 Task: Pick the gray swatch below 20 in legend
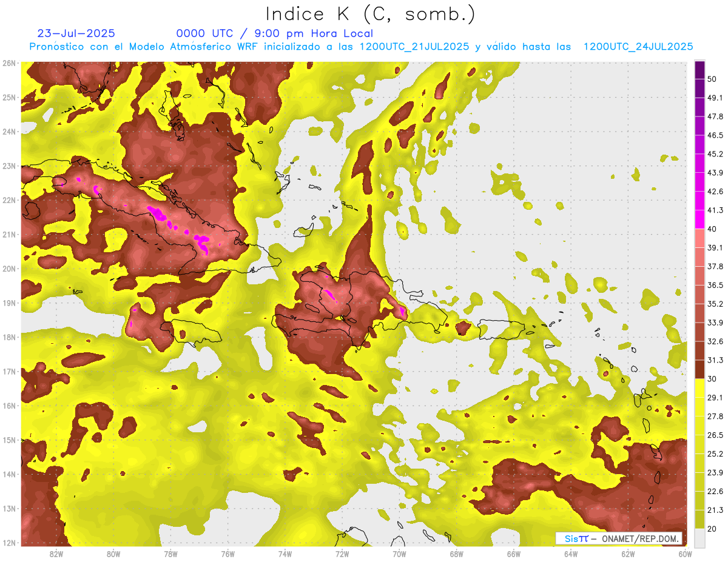pyautogui.click(x=699, y=537)
